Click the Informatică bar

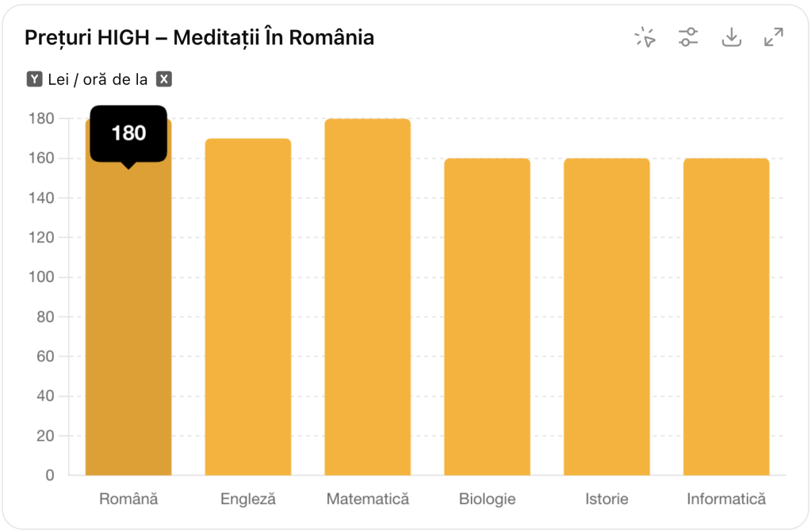(x=726, y=317)
